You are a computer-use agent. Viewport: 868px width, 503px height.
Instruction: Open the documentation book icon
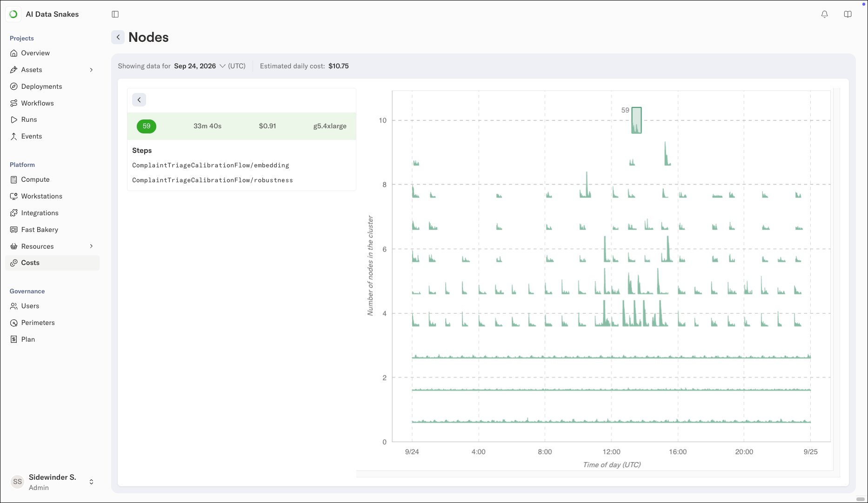pyautogui.click(x=848, y=14)
